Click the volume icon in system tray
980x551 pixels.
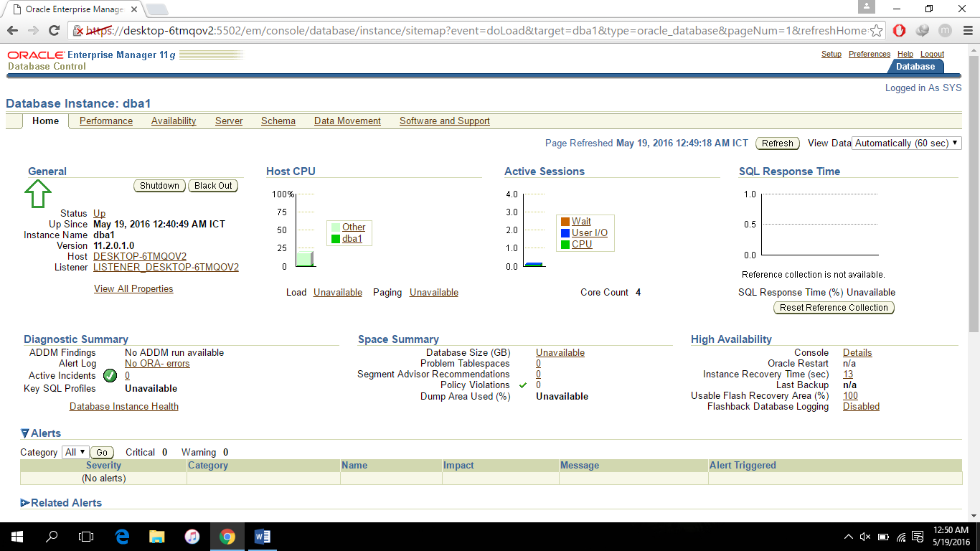[865, 537]
